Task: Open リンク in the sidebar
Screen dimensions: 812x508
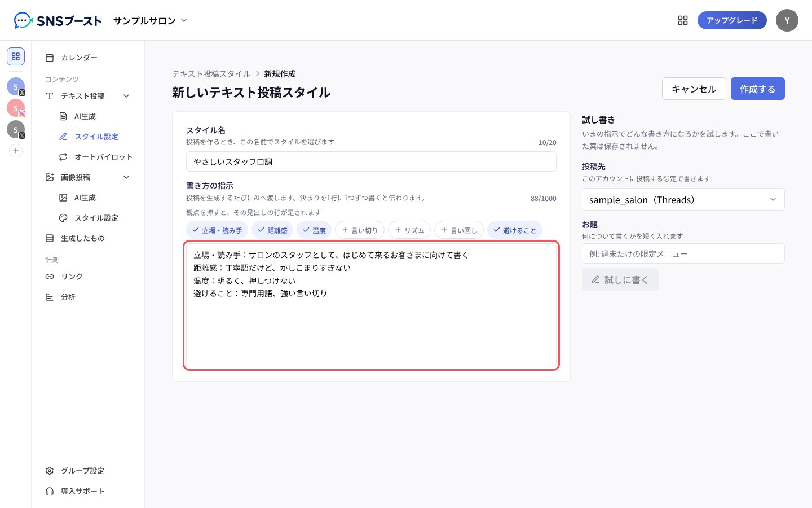Action: click(88, 277)
